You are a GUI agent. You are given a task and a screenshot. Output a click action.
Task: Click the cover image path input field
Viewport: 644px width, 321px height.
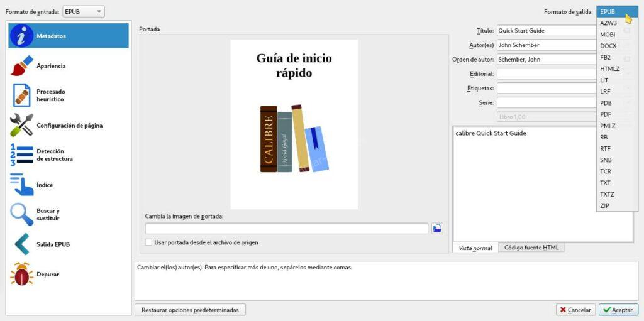tap(287, 229)
